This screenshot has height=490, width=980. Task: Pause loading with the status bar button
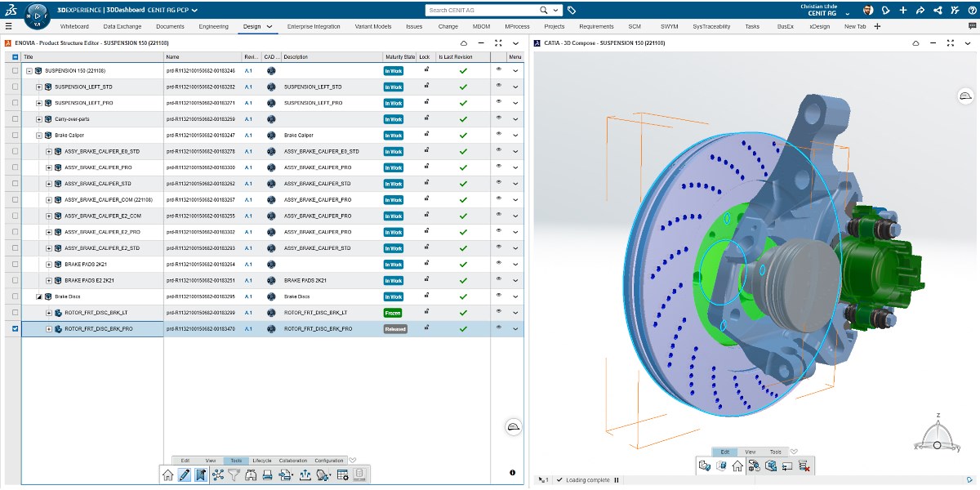617,480
